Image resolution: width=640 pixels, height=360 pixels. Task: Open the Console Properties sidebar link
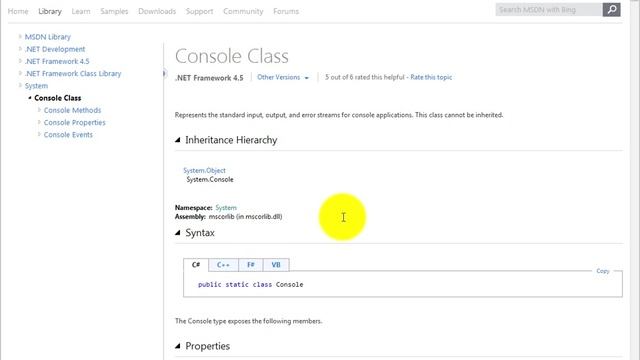(75, 122)
